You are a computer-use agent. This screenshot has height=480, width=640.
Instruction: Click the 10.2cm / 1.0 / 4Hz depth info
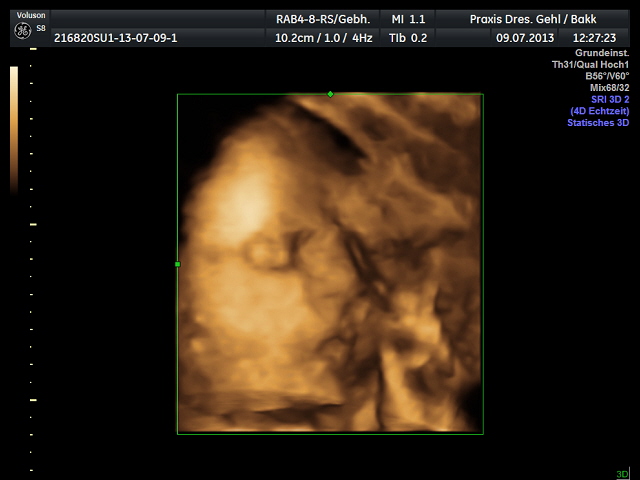(x=322, y=37)
